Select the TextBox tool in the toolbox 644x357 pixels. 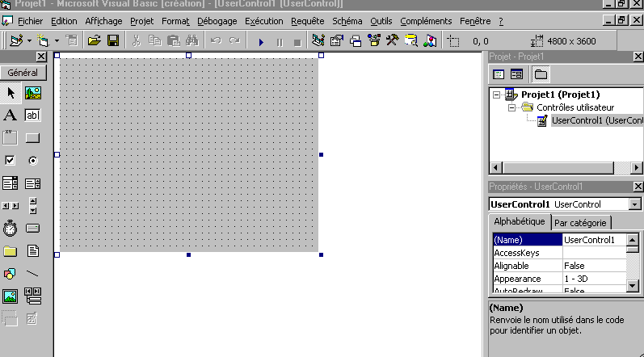tap(32, 115)
